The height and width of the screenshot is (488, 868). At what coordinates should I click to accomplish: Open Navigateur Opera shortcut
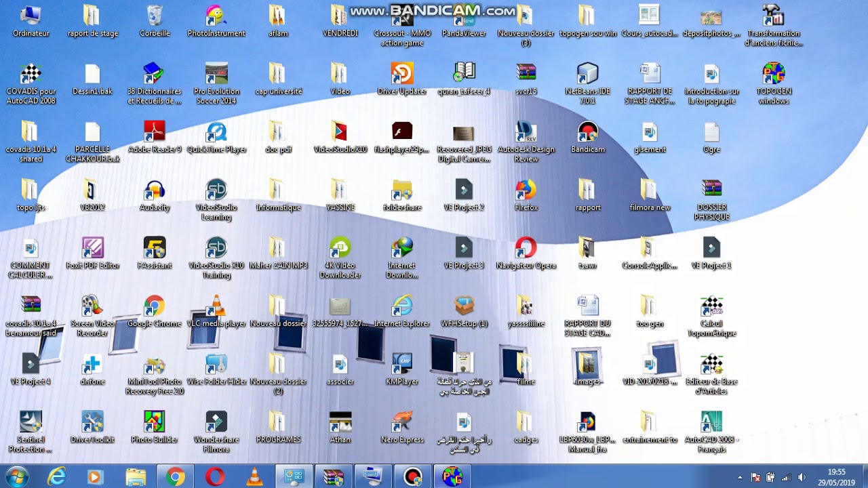[526, 253]
